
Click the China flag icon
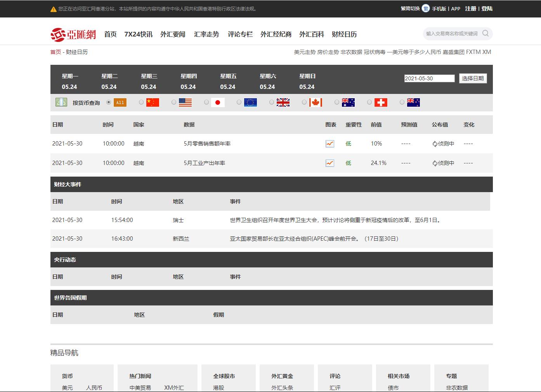(x=153, y=102)
